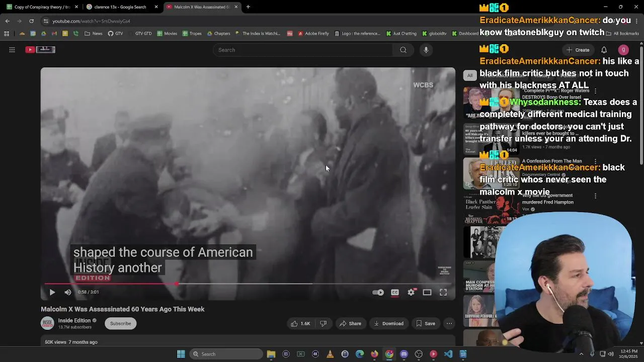Open options for Fred Hampton video
The height and width of the screenshot is (362, 644).
pyautogui.click(x=596, y=196)
